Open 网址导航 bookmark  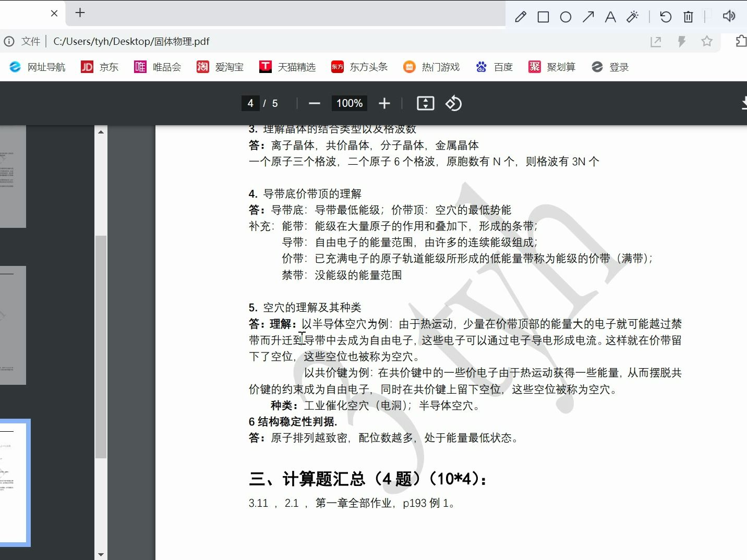coord(37,67)
